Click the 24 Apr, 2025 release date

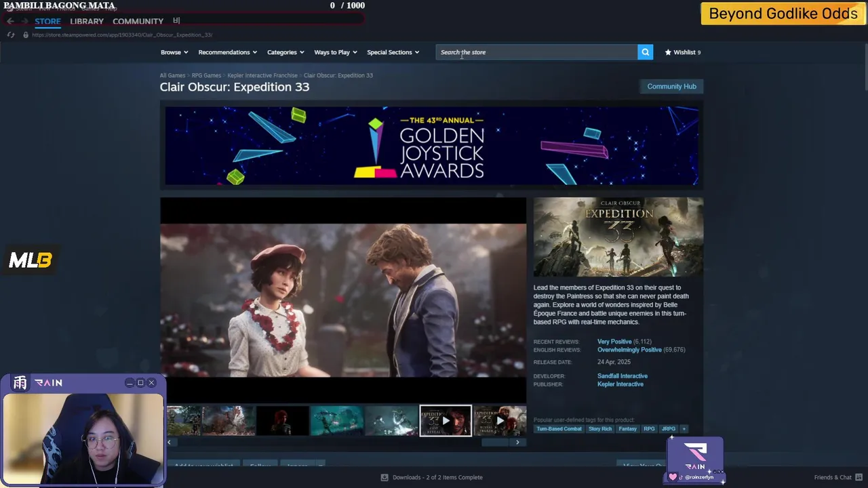tap(614, 362)
